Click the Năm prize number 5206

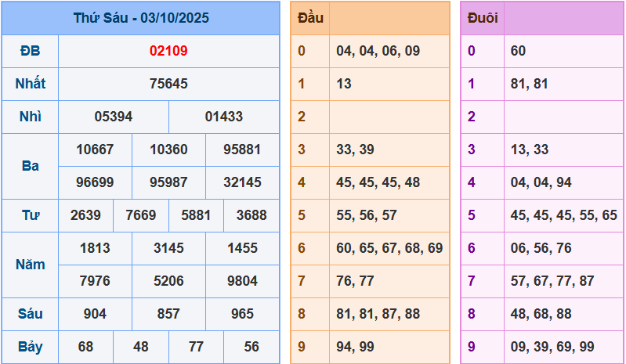(x=168, y=281)
